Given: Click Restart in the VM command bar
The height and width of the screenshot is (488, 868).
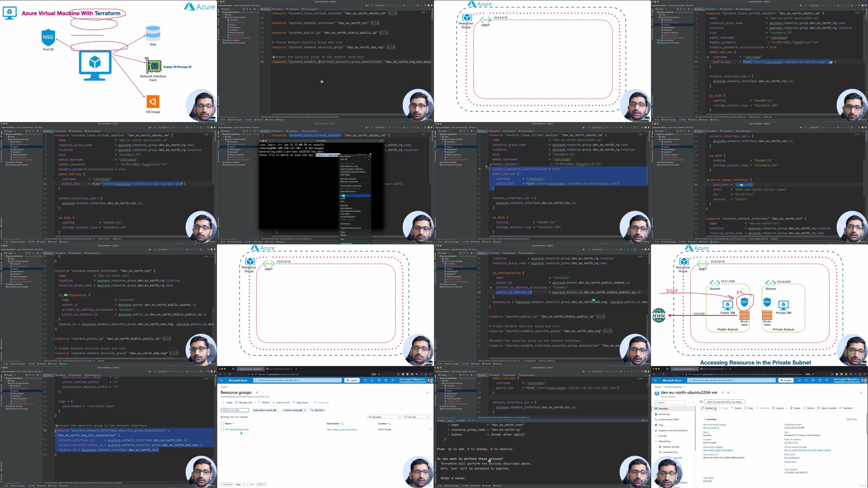Looking at the screenshot, I should [x=736, y=408].
